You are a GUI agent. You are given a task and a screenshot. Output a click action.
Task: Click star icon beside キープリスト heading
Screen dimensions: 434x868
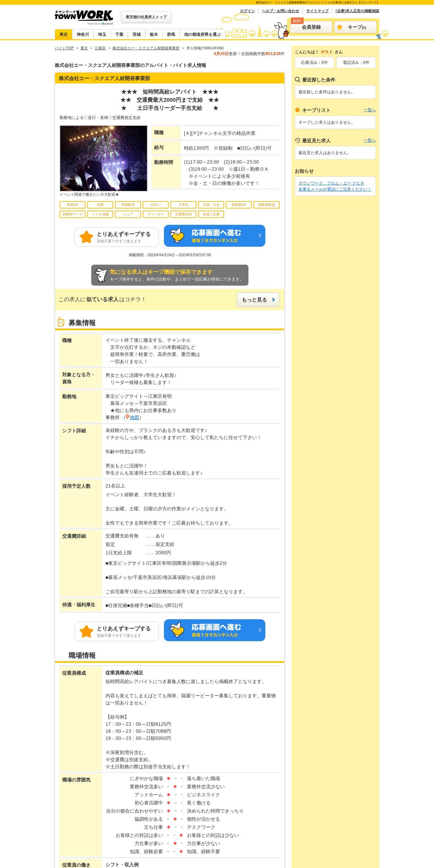point(297,110)
